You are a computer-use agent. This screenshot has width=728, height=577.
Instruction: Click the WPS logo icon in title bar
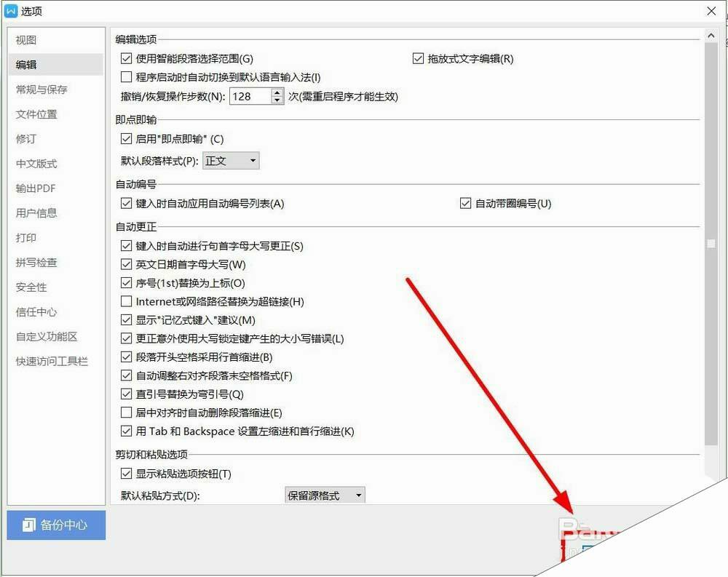10,11
